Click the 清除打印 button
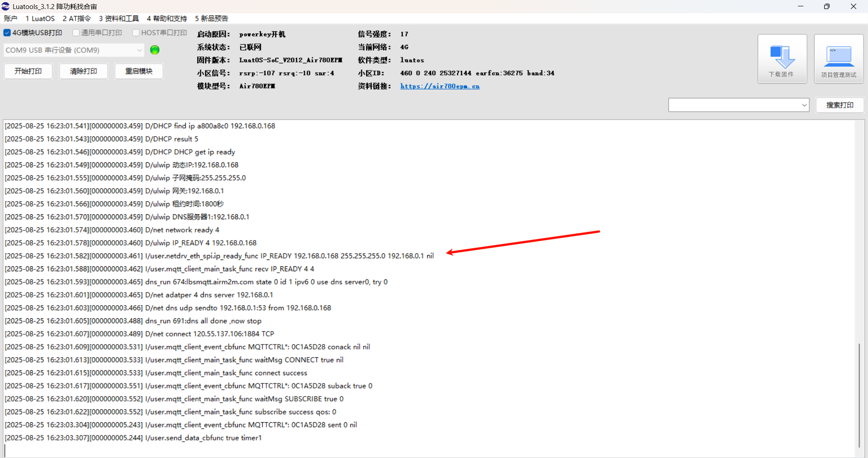Screen dimensions: 868x458 click(84, 71)
